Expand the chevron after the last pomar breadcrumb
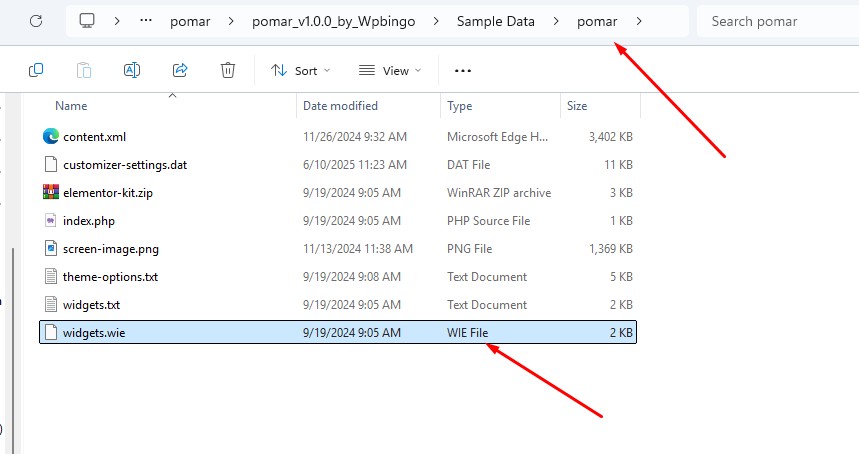This screenshot has height=454, width=859. (x=639, y=21)
